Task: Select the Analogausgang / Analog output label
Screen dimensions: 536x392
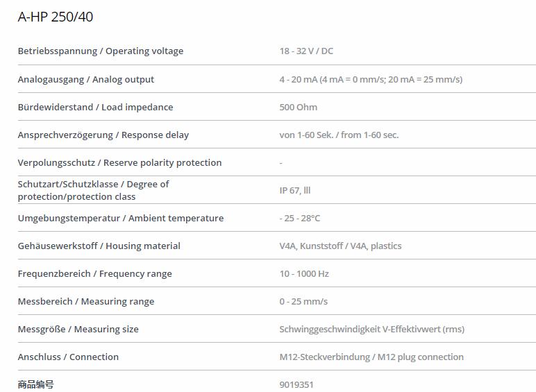Action: 86,80
